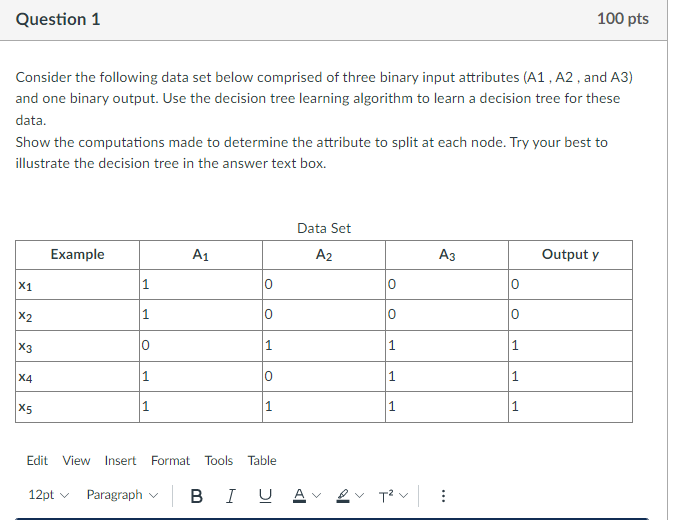Expand the highlight color dropdown arrow
Screen dimensions: 684x520
pyautogui.click(x=359, y=496)
